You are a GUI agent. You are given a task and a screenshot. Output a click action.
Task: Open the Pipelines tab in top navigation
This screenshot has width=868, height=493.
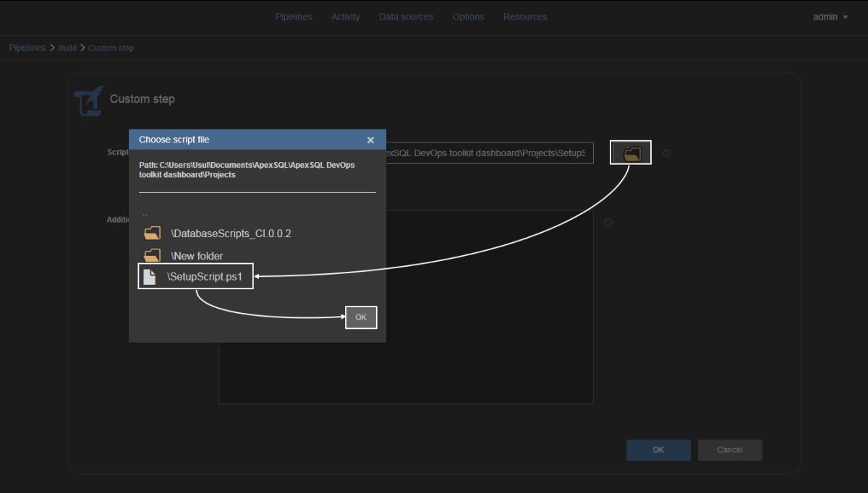click(x=294, y=17)
